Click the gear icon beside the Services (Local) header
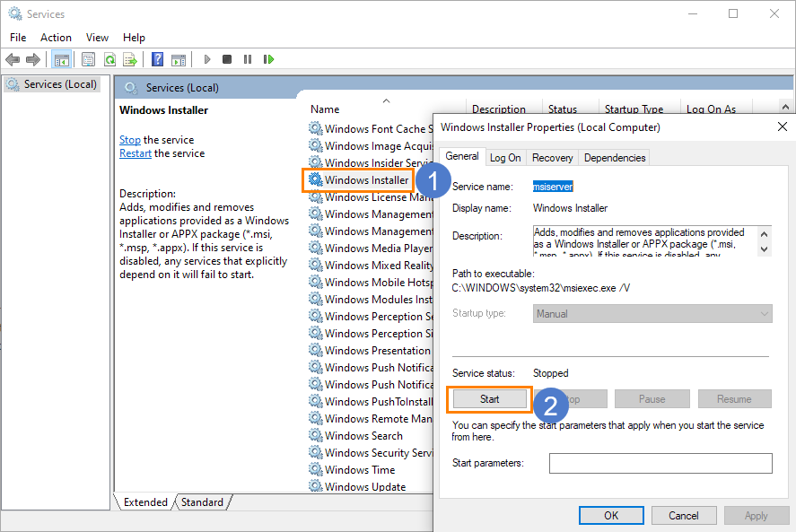 (131, 88)
